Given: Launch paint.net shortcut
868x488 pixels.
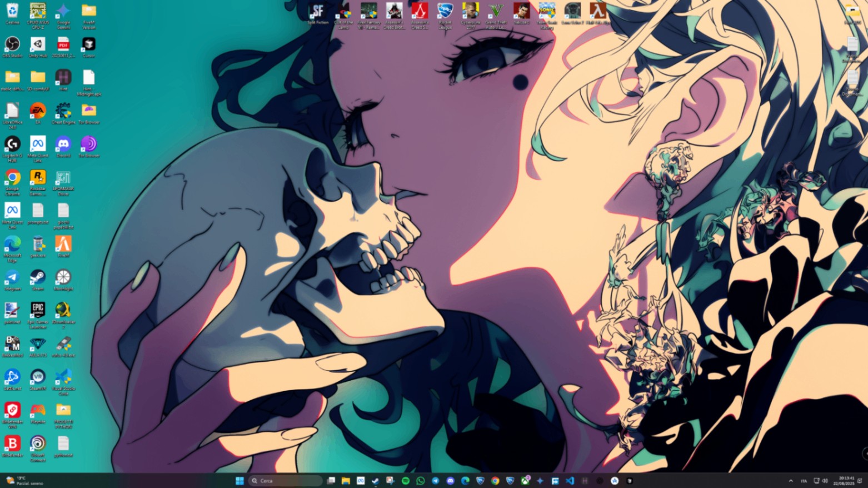Looking at the screenshot, I should coord(12,313).
